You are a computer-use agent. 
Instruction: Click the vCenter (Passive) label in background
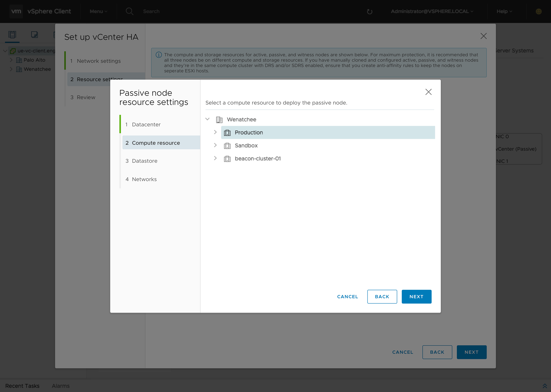(x=516, y=149)
